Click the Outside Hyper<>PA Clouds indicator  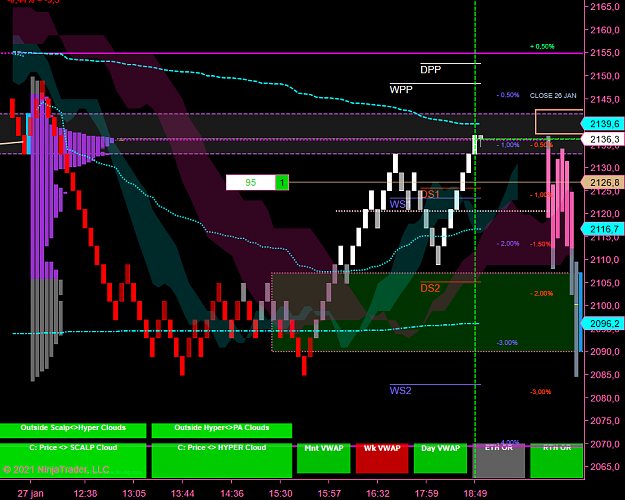222,430
